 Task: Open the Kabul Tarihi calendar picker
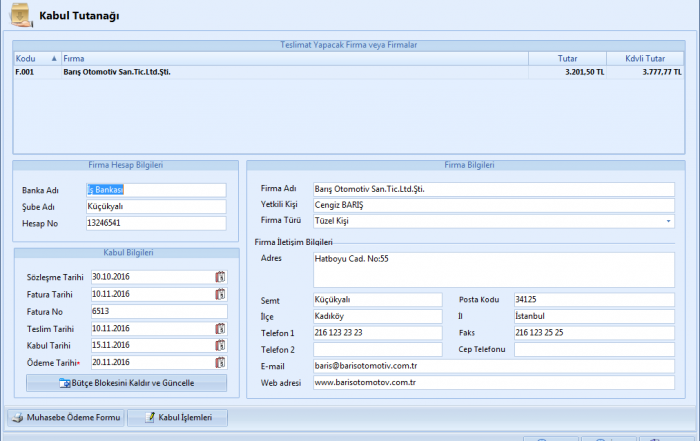220,345
